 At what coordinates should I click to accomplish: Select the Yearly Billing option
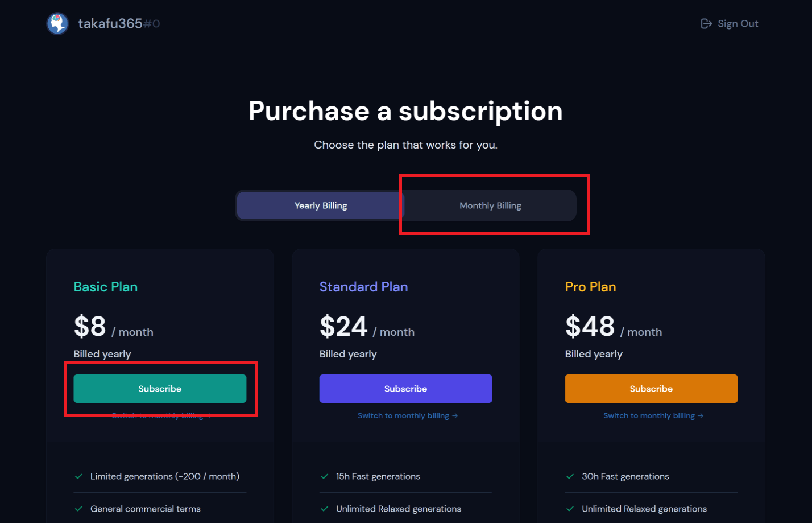point(321,205)
